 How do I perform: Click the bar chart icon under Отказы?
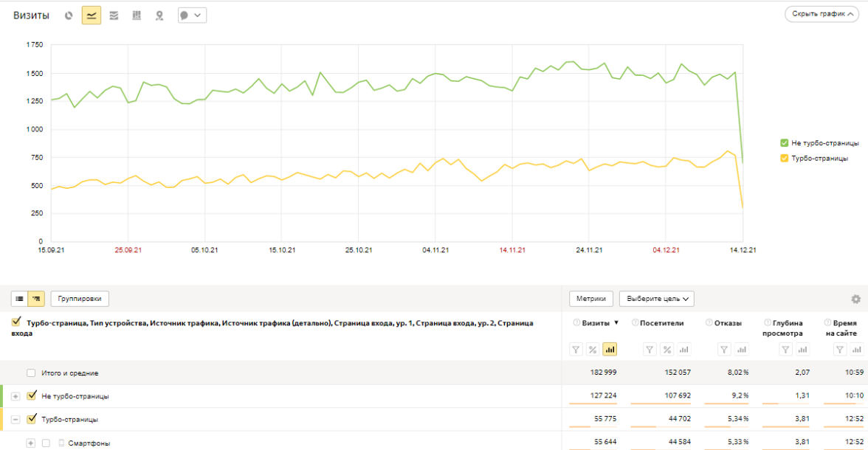[x=742, y=350]
